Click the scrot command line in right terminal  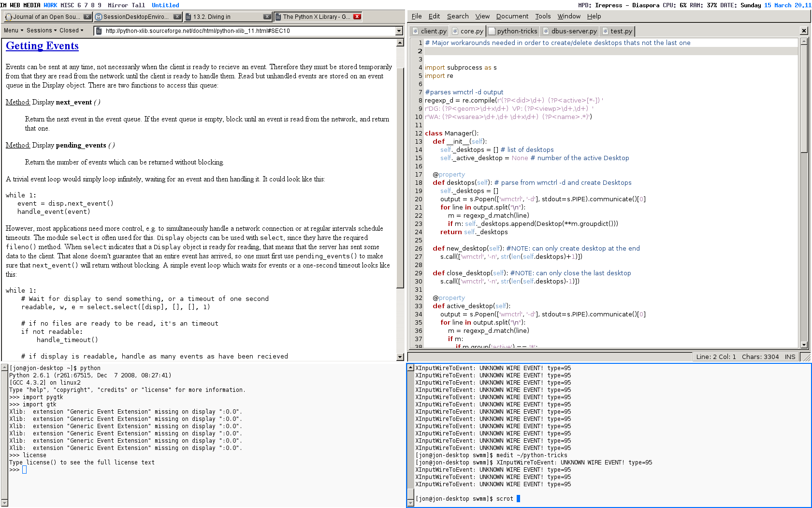[x=467, y=499]
